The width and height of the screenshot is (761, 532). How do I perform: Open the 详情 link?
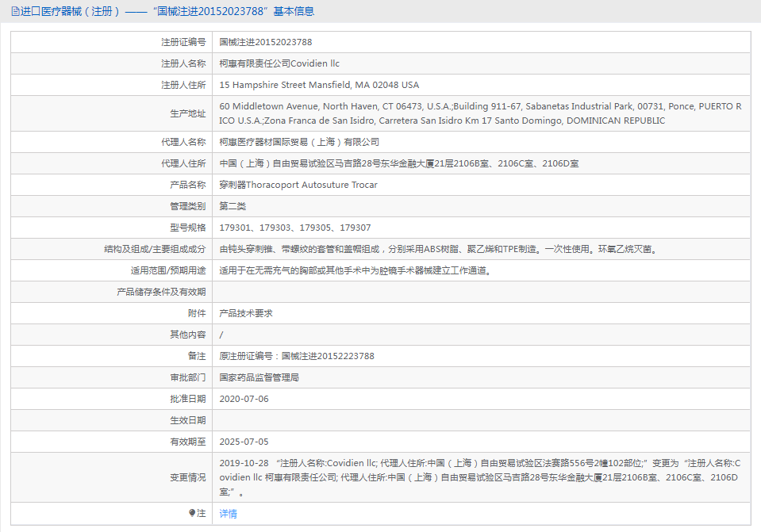pyautogui.click(x=228, y=514)
